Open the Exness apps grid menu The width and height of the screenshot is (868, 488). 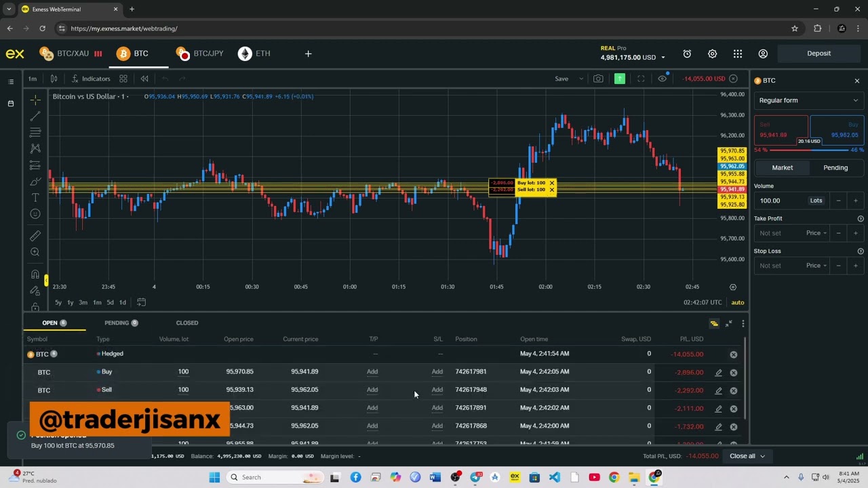tap(738, 54)
